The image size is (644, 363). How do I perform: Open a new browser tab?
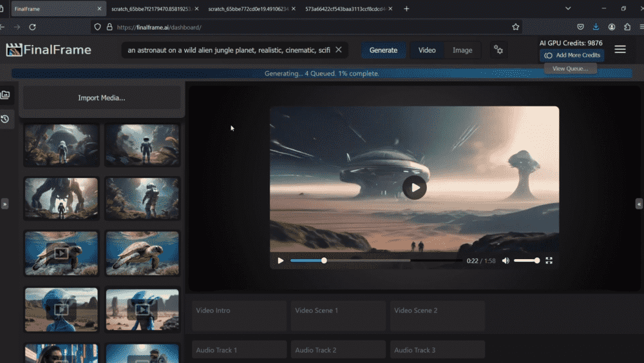point(406,9)
